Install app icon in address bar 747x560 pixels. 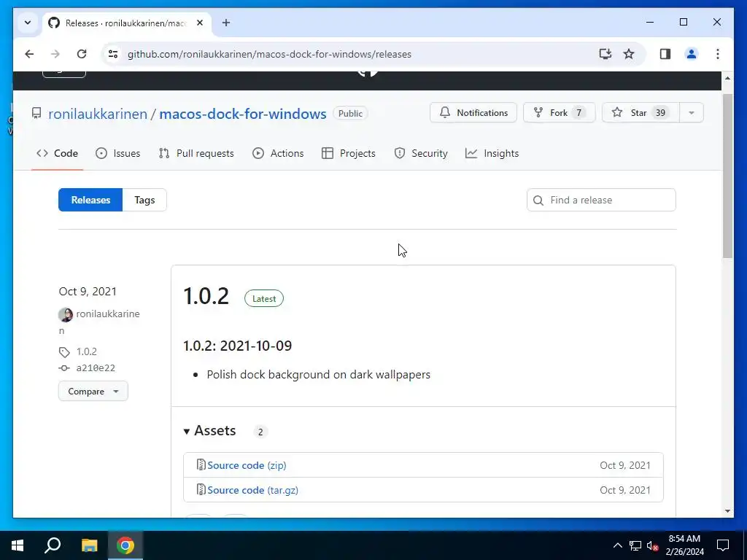point(605,54)
